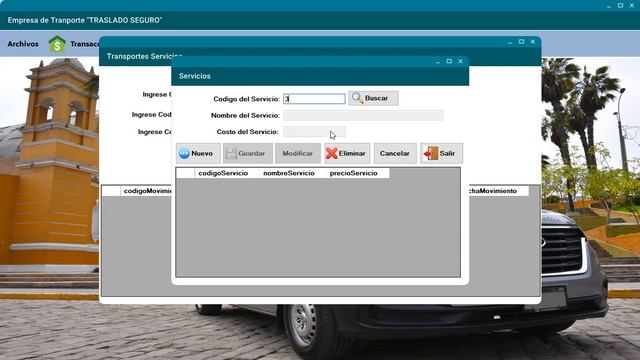640x360 pixels.
Task: Focus the Codigo del Servicio input field
Action: (314, 98)
